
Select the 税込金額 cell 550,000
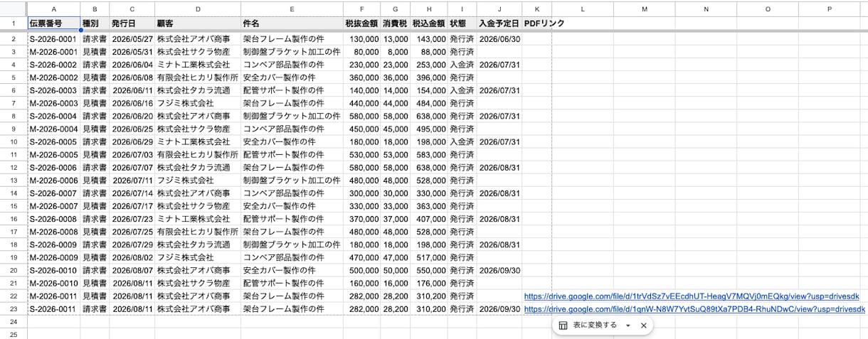click(429, 270)
